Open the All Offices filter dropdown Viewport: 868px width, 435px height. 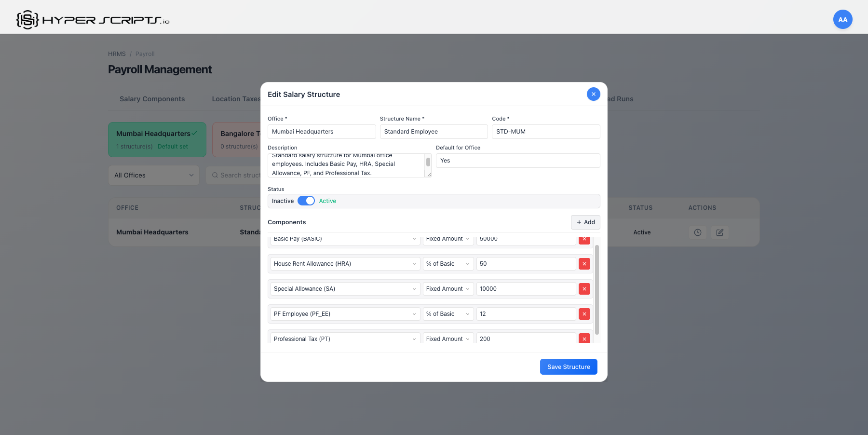click(153, 175)
